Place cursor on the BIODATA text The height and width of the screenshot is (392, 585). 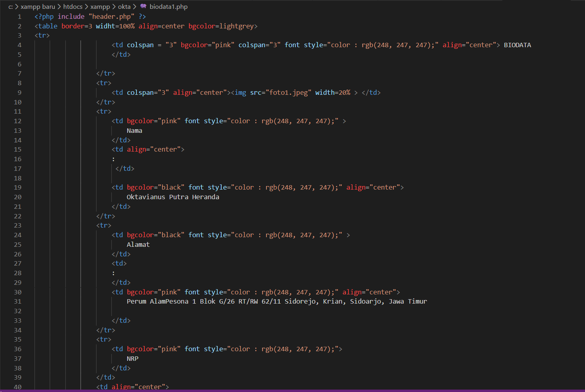pos(517,45)
